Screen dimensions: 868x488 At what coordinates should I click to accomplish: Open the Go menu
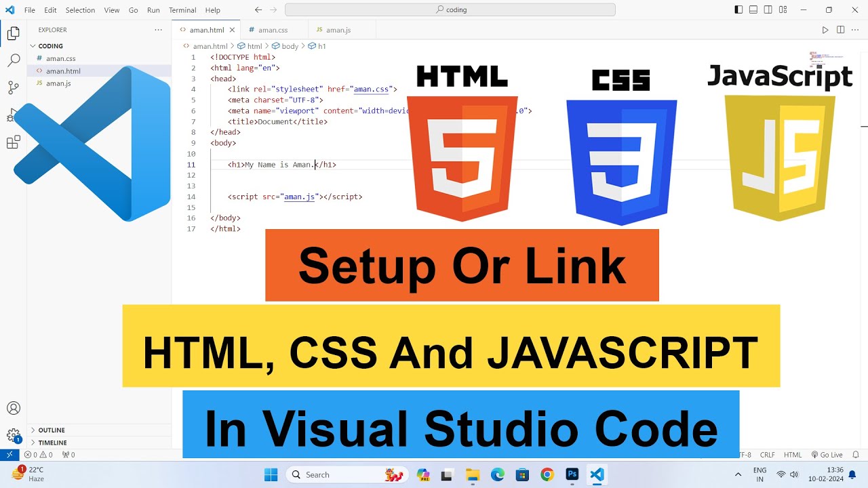pyautogui.click(x=133, y=10)
